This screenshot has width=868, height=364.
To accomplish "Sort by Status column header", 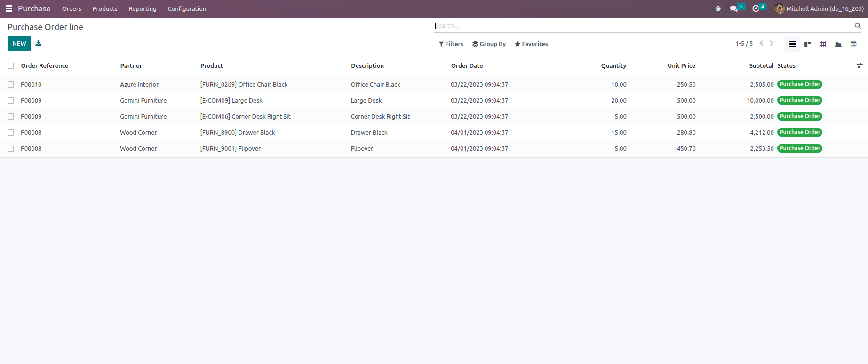I will (787, 66).
